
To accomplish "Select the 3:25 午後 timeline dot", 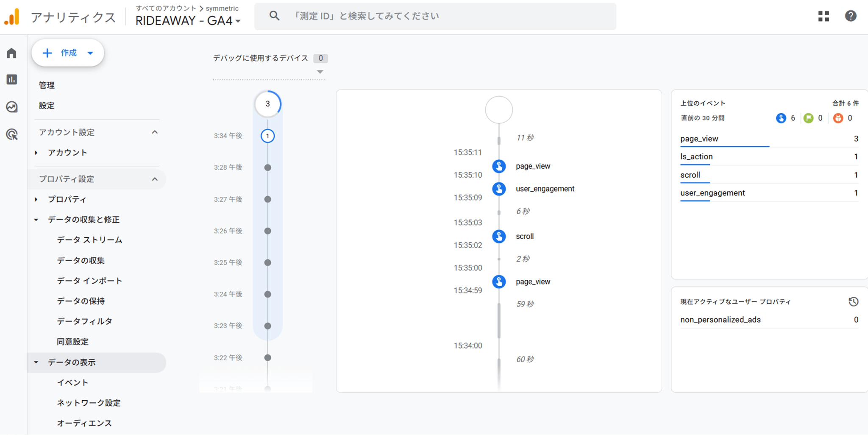I will (x=267, y=262).
